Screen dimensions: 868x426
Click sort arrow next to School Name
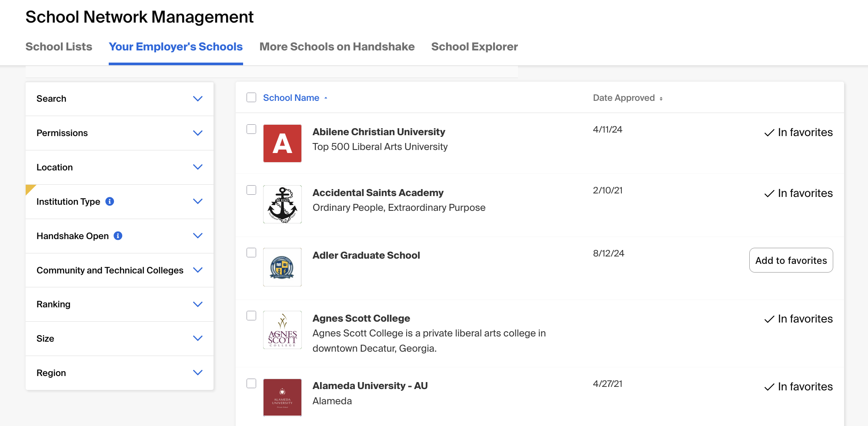point(326,98)
